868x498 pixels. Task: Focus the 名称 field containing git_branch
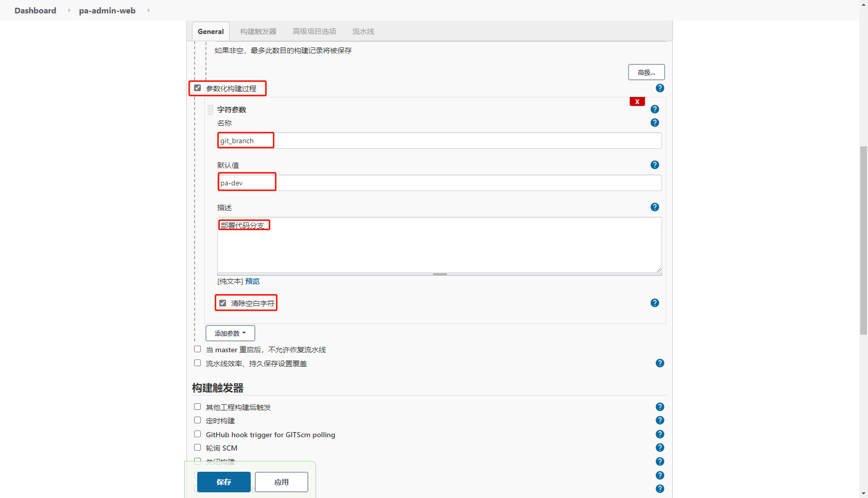pyautogui.click(x=440, y=141)
